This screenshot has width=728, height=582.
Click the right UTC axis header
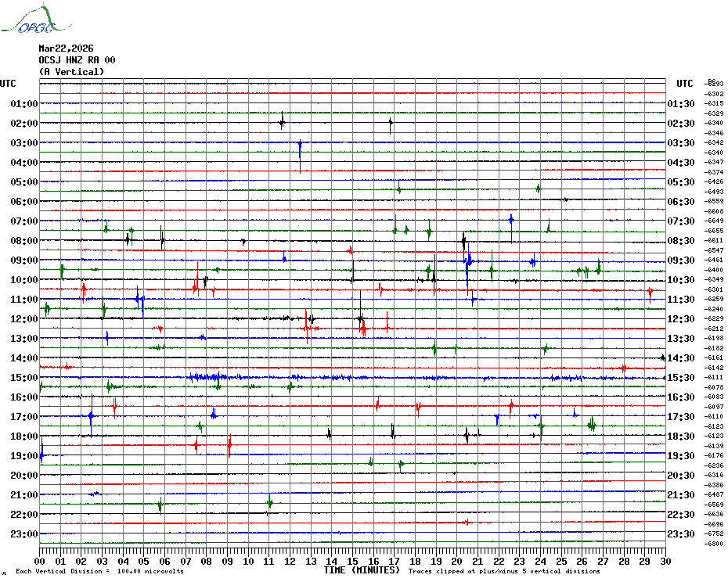[x=685, y=84]
